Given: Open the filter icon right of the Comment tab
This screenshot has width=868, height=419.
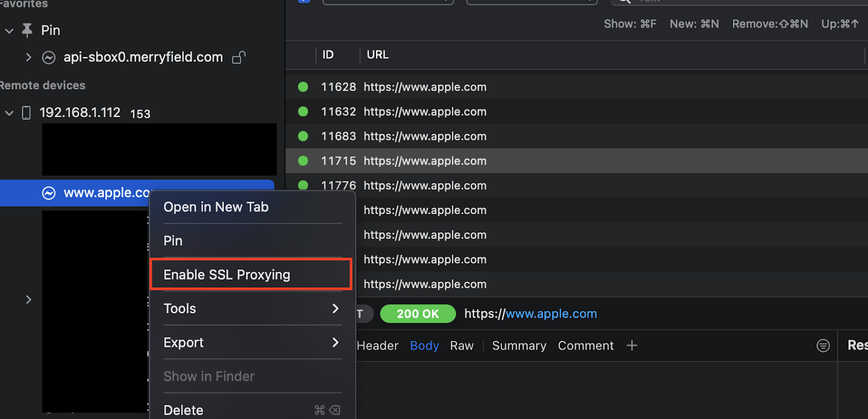Looking at the screenshot, I should [x=823, y=346].
